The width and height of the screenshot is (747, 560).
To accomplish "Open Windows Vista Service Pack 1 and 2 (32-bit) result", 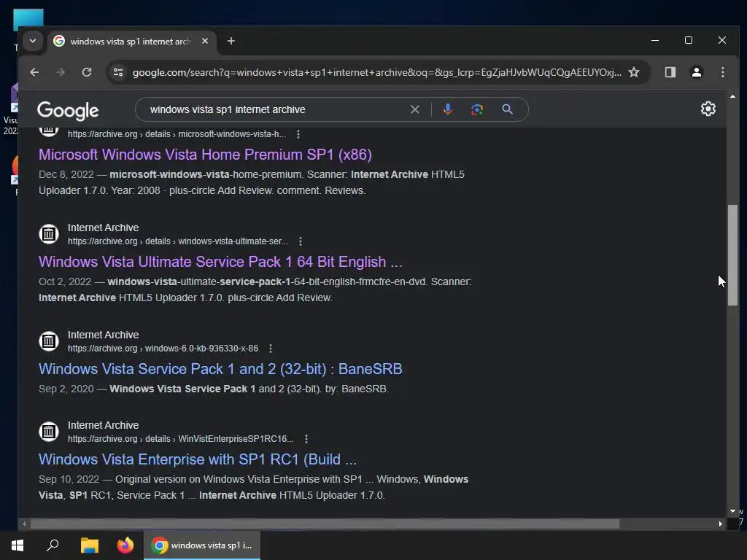I will click(220, 369).
